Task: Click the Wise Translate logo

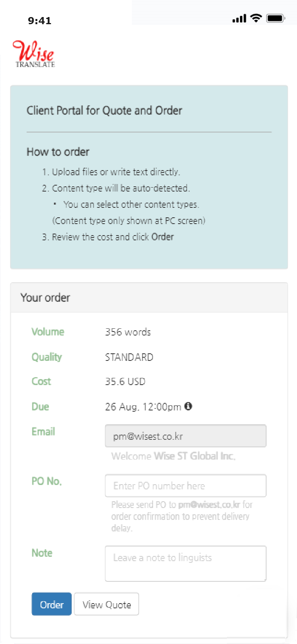Action: pyautogui.click(x=34, y=54)
